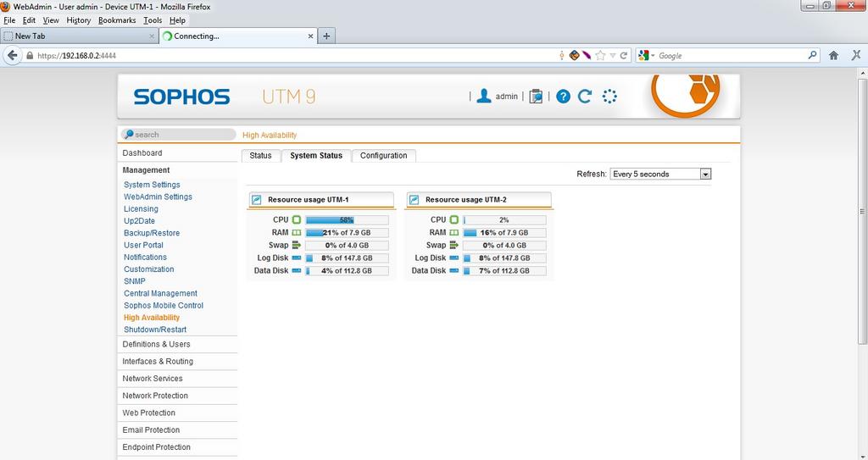Open the Firefox History menu
The height and width of the screenshot is (460, 868).
click(x=79, y=20)
